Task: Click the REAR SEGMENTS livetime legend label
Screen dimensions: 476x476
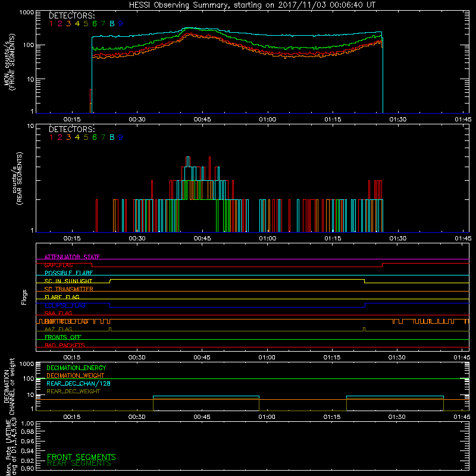Action: point(79,464)
